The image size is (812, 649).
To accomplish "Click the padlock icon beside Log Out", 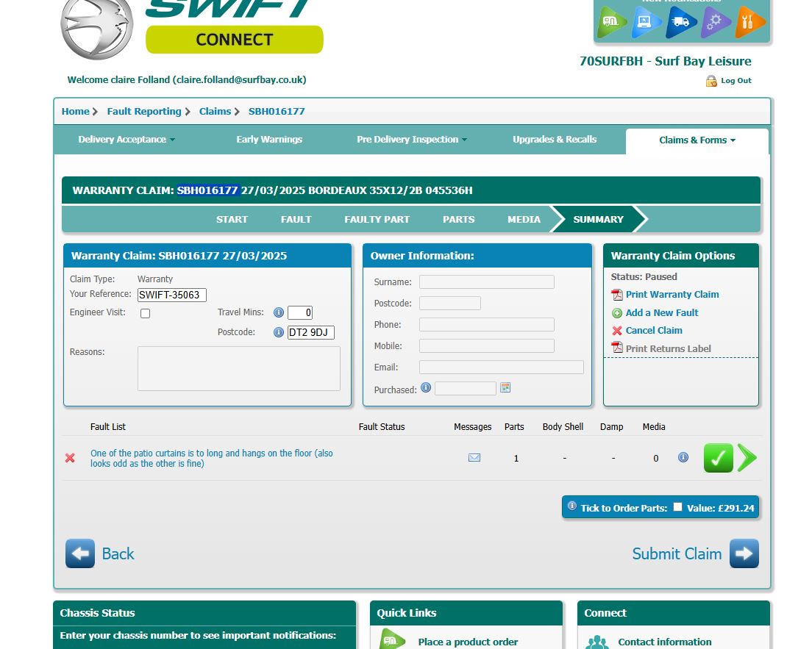I will pos(711,81).
